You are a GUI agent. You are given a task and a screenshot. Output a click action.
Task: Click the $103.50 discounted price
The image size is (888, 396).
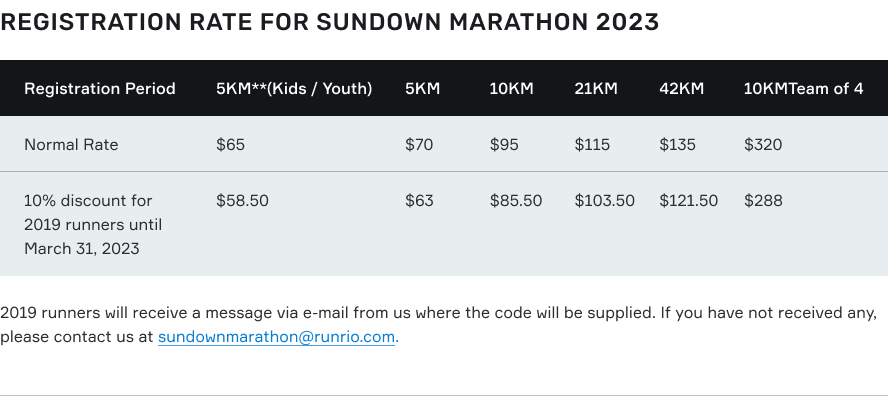(x=604, y=201)
